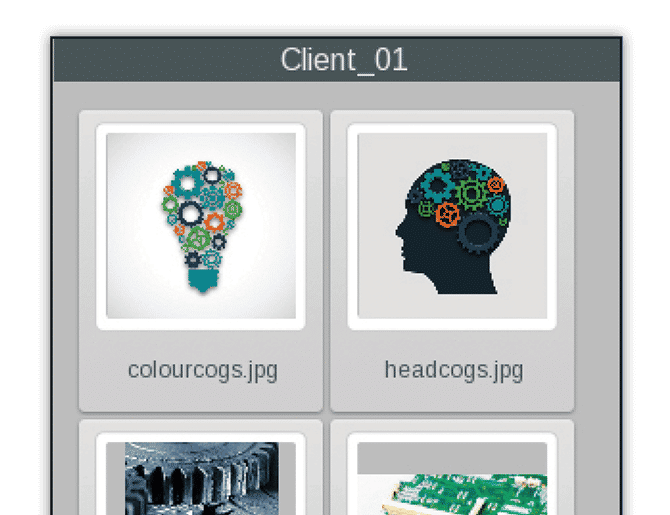The height and width of the screenshot is (515, 670).
Task: Click the green gear inside the head image
Action: [472, 194]
